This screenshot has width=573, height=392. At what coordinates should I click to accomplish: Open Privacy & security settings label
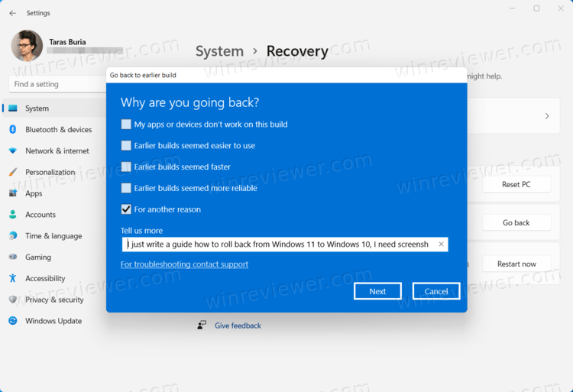click(54, 300)
